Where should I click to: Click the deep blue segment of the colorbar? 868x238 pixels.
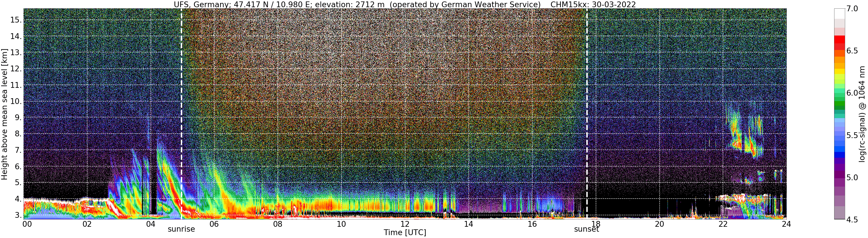pyautogui.click(x=839, y=155)
